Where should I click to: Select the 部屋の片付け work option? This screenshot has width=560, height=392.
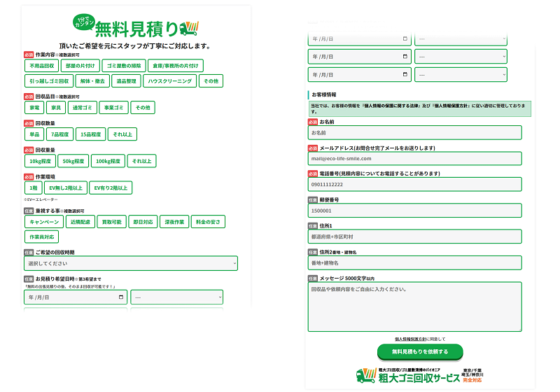point(80,66)
